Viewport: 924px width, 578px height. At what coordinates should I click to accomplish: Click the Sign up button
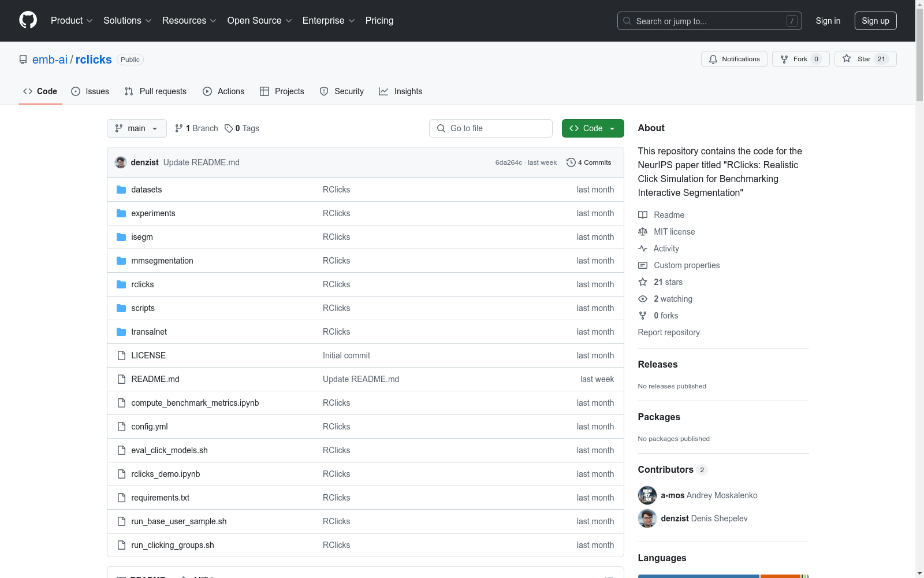(x=875, y=21)
